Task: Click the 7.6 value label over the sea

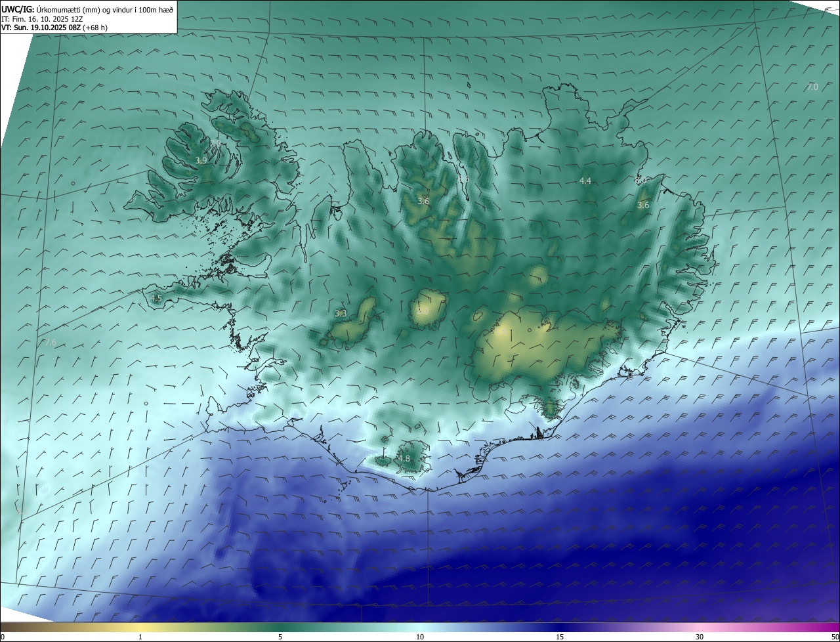Action: (50, 343)
